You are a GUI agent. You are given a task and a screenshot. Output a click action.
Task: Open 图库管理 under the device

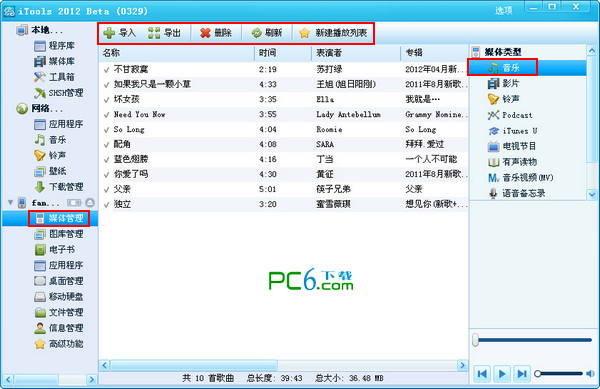click(59, 234)
